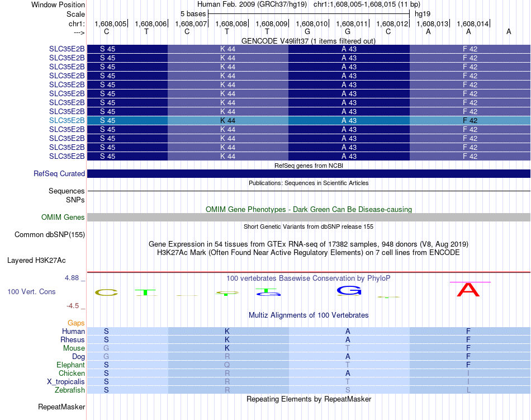
Task: Click the 'OMIM Gene Phenotypes' green title
Action: coord(309,209)
